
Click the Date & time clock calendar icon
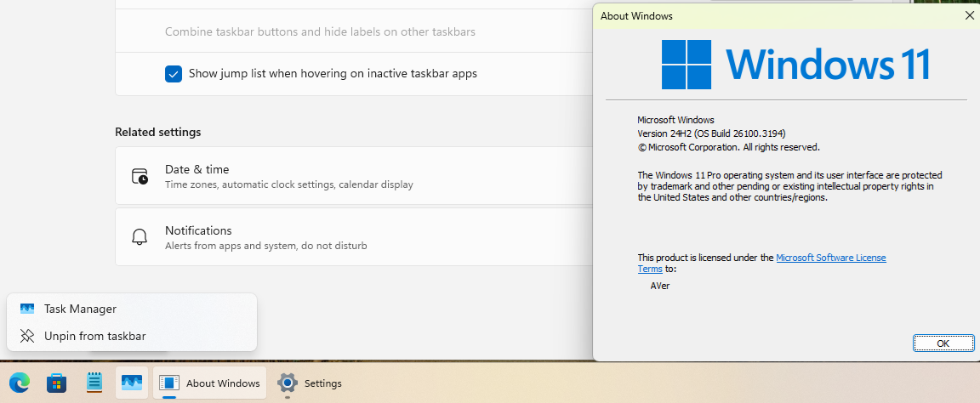tap(140, 176)
